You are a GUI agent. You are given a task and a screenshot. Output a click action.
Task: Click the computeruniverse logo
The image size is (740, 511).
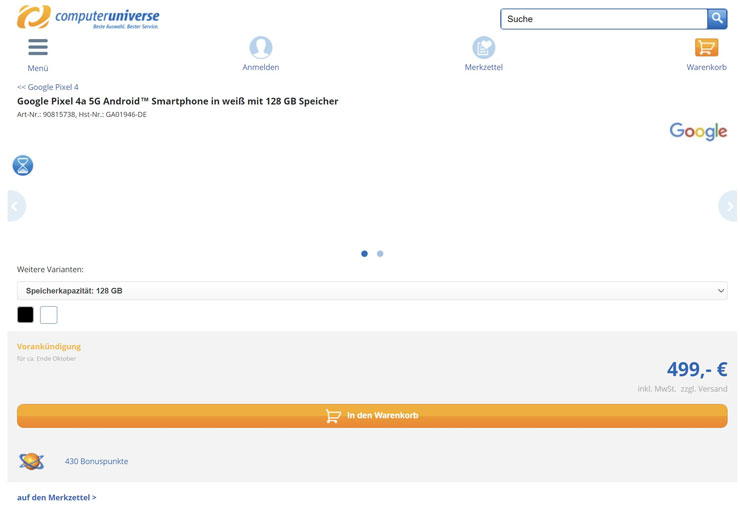coord(88,17)
